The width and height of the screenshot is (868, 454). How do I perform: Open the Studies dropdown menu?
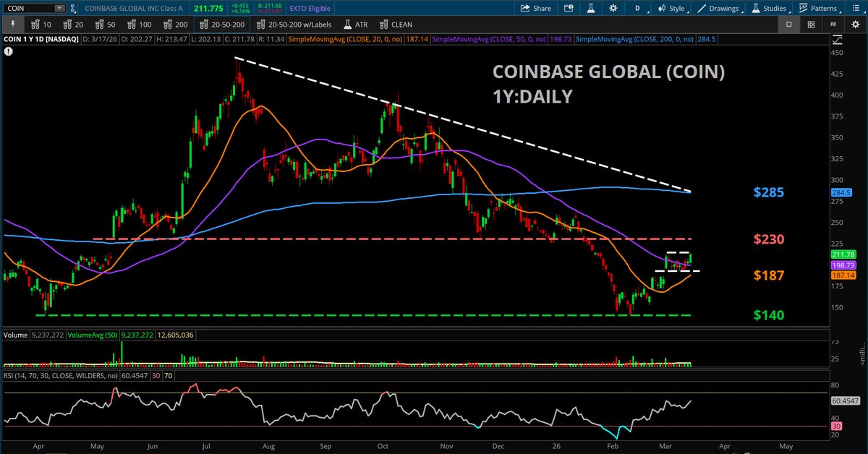click(770, 9)
